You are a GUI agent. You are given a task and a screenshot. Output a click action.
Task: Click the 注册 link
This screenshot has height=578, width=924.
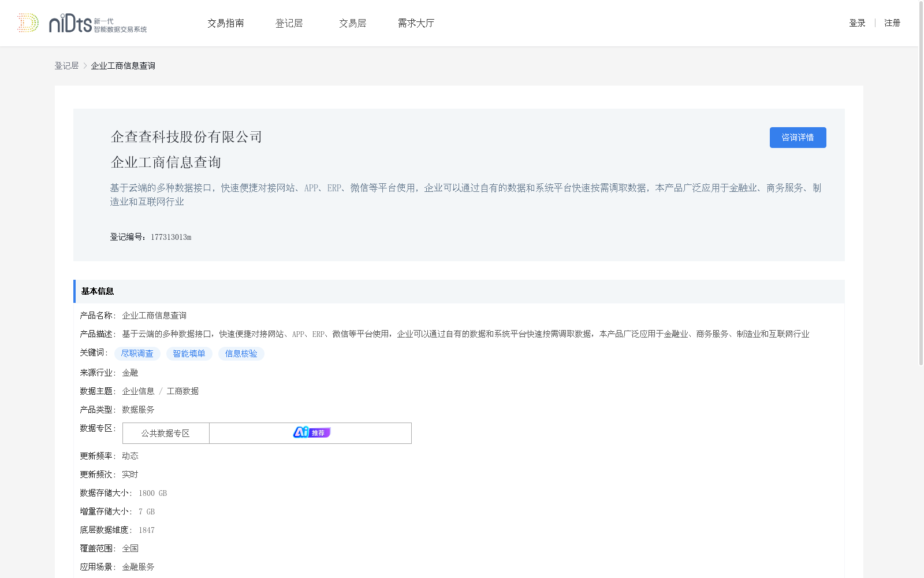coord(892,23)
